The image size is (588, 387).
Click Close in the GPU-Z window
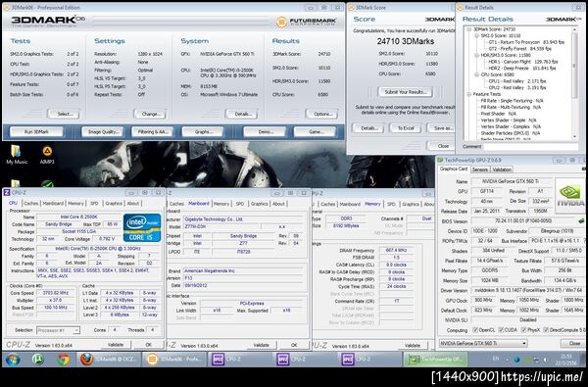(573, 343)
